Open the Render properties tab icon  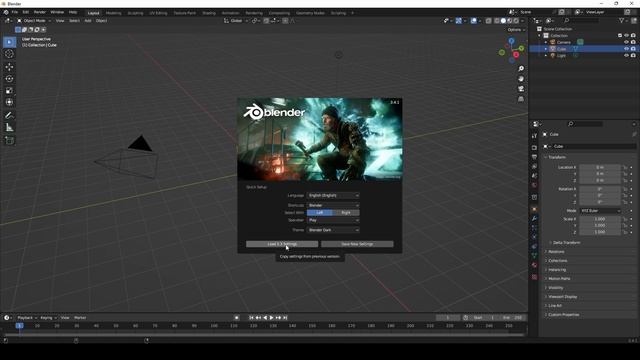click(534, 147)
